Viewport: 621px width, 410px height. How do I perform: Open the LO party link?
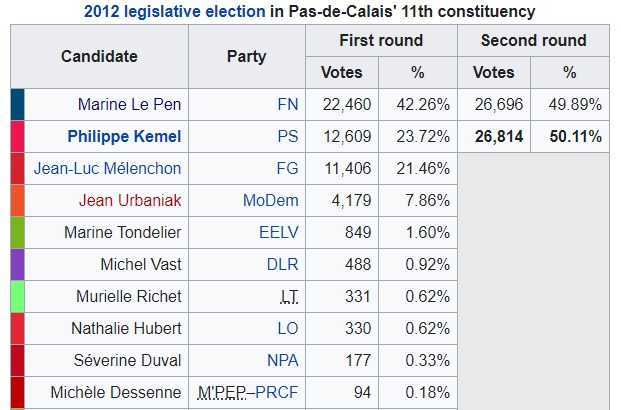[x=288, y=328]
